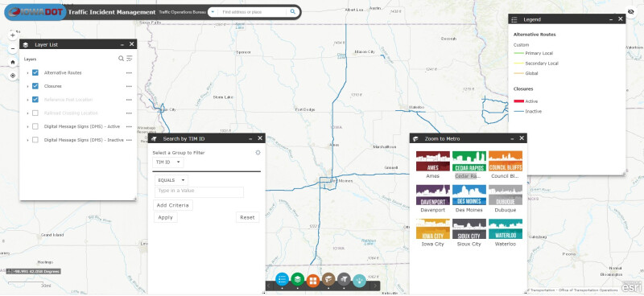Open layer list options menu icon

pos(130,59)
